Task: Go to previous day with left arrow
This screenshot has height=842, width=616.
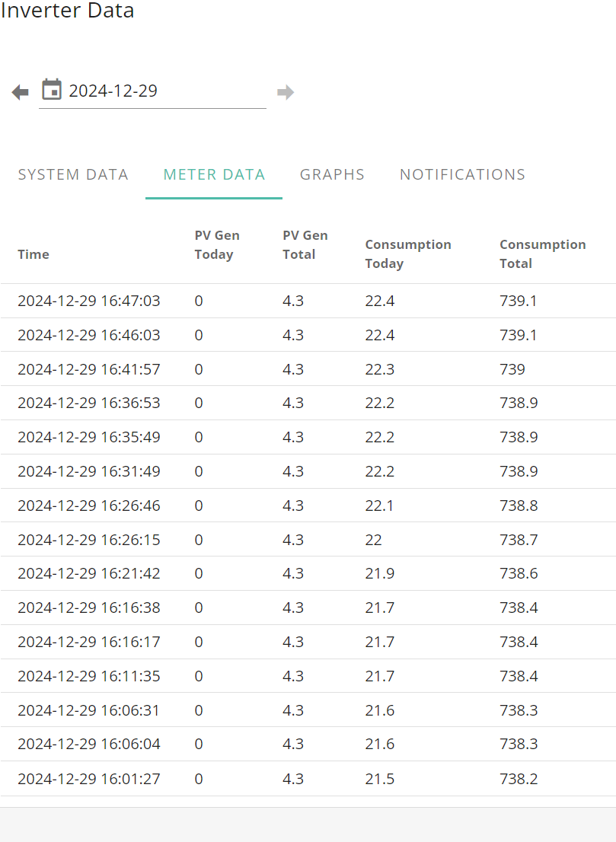Action: coord(20,92)
